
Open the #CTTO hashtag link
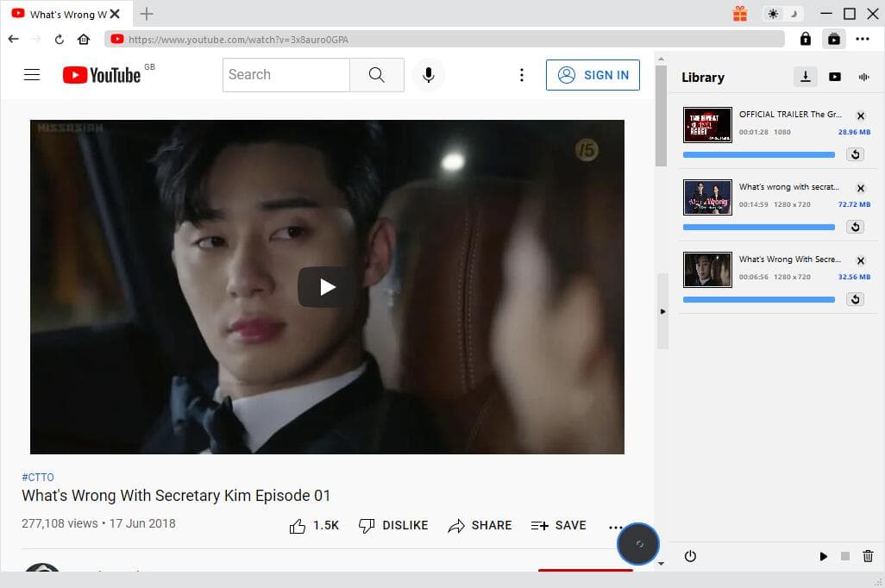click(38, 477)
